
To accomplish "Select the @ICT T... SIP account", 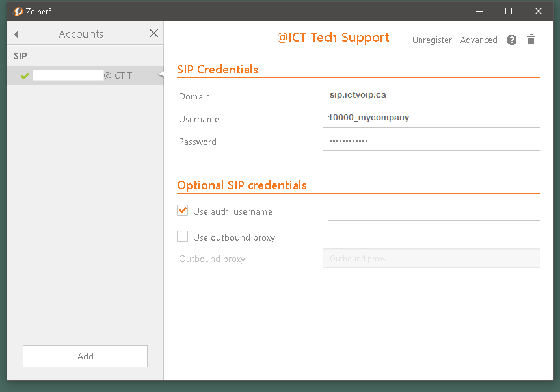I will [x=85, y=75].
